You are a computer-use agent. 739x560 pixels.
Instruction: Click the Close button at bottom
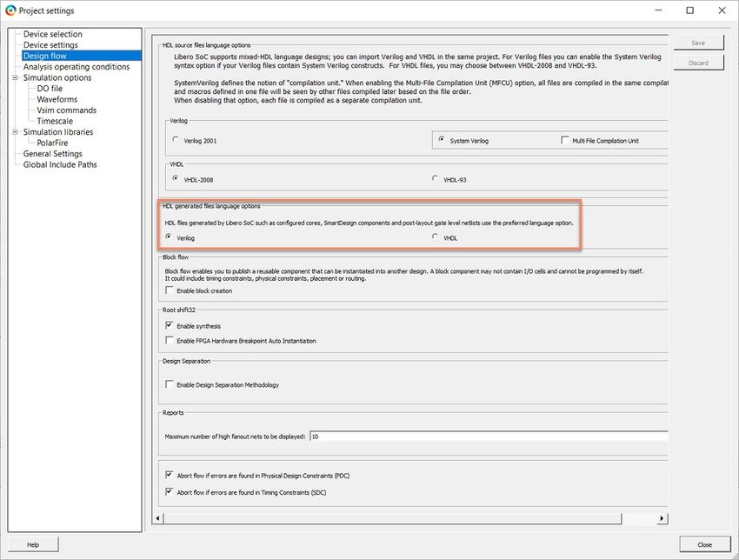pos(704,544)
